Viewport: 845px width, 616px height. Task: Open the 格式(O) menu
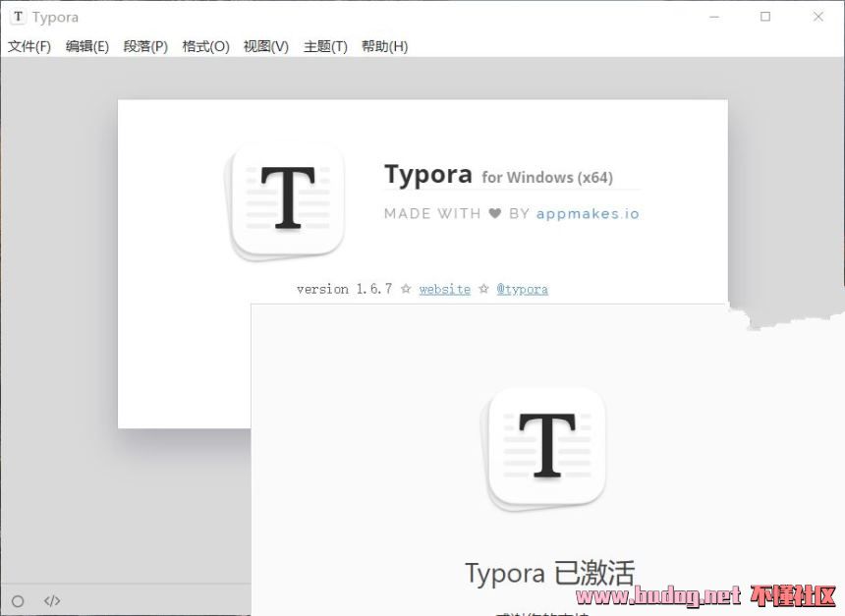(x=205, y=46)
